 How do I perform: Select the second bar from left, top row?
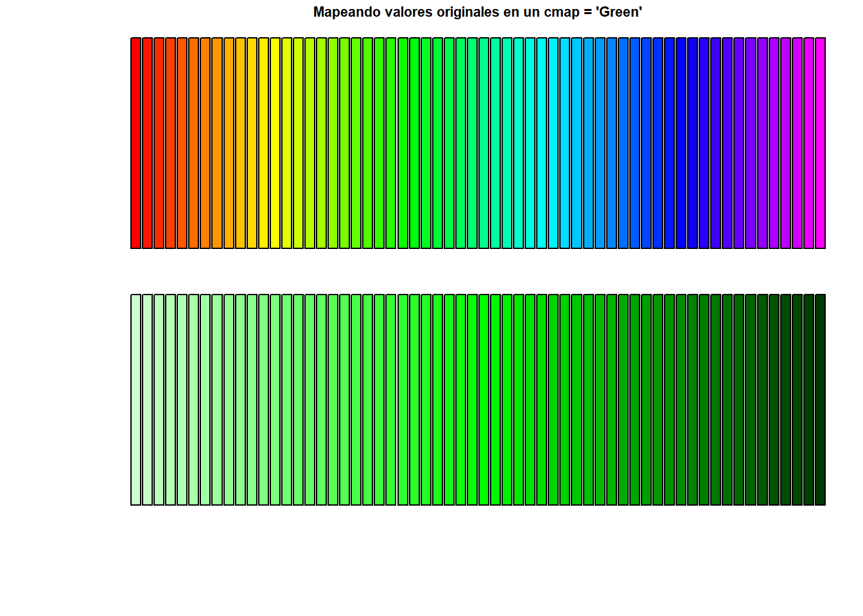tap(147, 143)
